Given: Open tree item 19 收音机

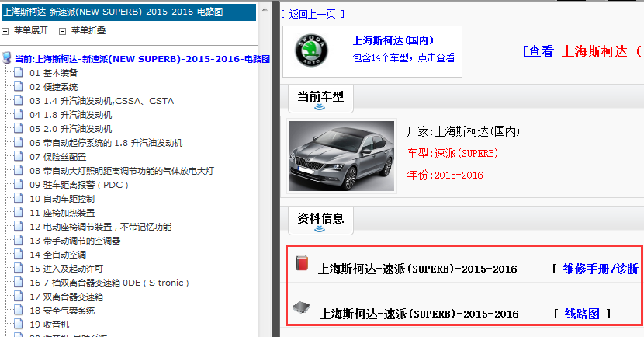Looking at the screenshot, I should (50, 325).
